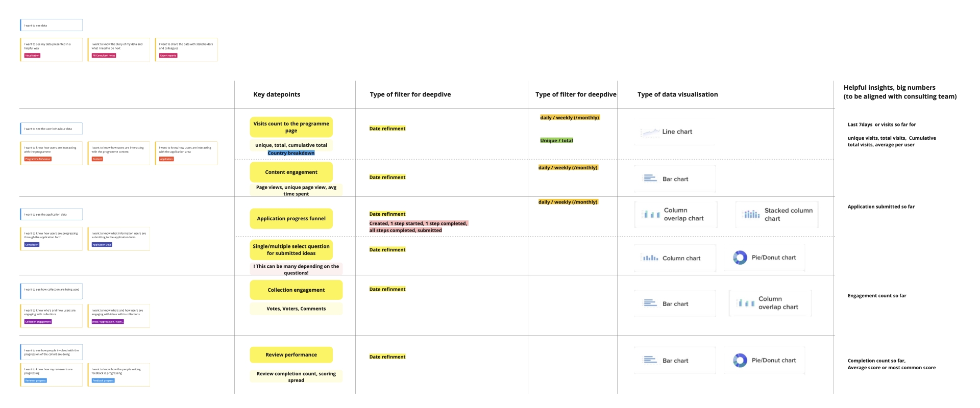Click the Visualisation tag
Screen dimensions: 980x408
tap(32, 56)
